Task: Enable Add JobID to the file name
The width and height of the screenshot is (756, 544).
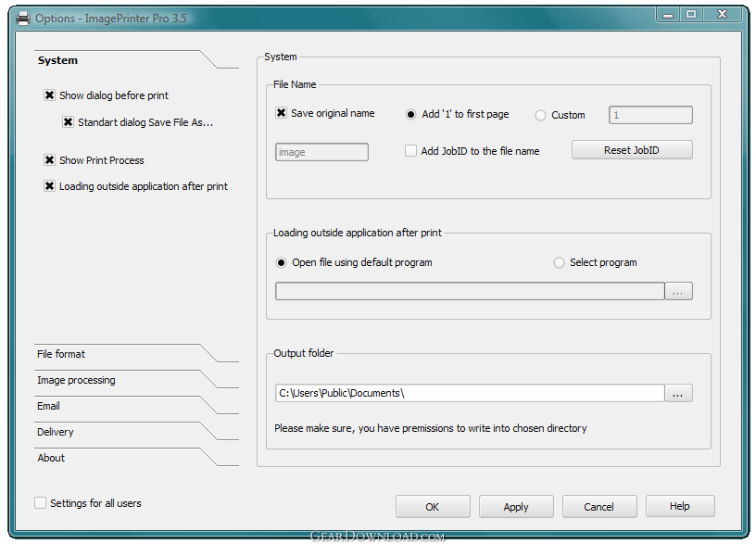Action: click(410, 151)
